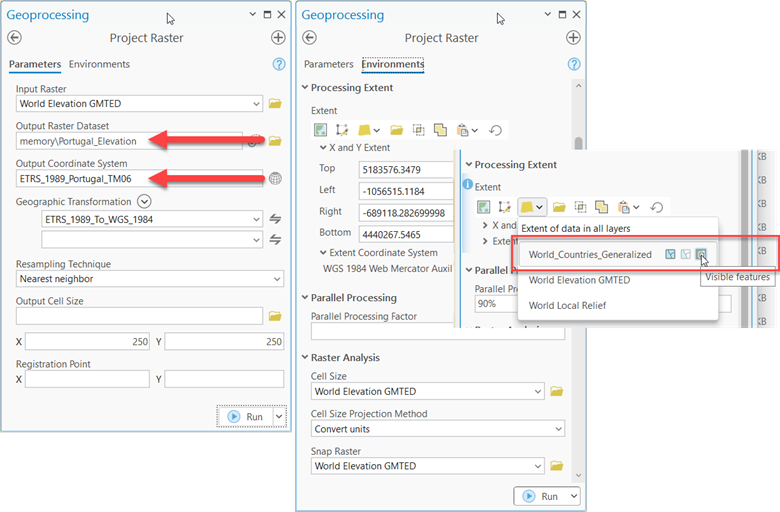Open help in the right Environments window

(x=574, y=64)
